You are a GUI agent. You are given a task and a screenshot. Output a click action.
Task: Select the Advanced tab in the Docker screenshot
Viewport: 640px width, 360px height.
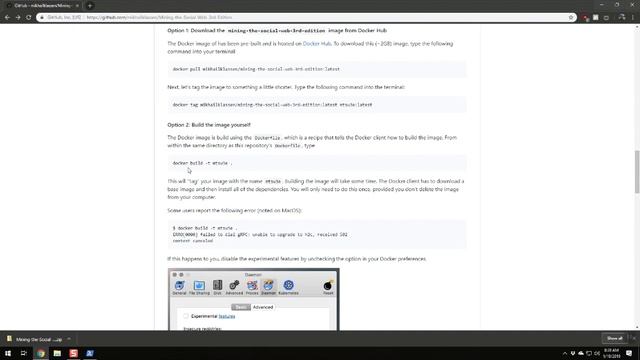tap(263, 307)
